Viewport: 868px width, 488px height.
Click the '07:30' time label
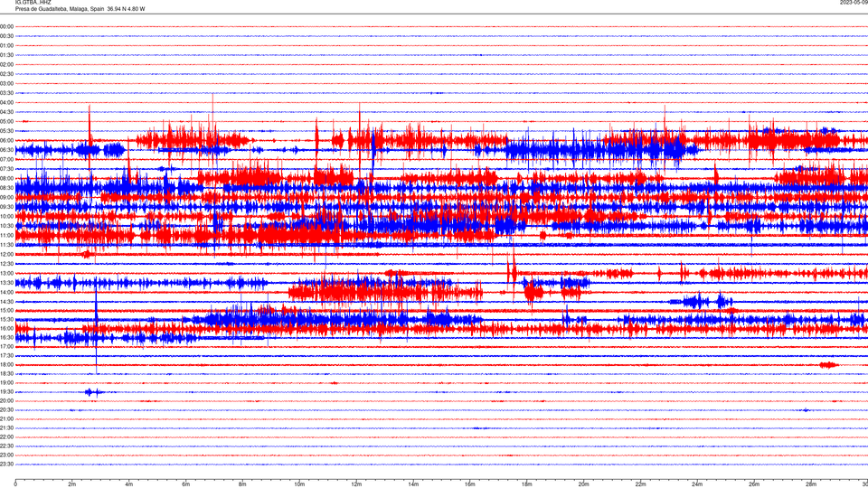point(6,169)
